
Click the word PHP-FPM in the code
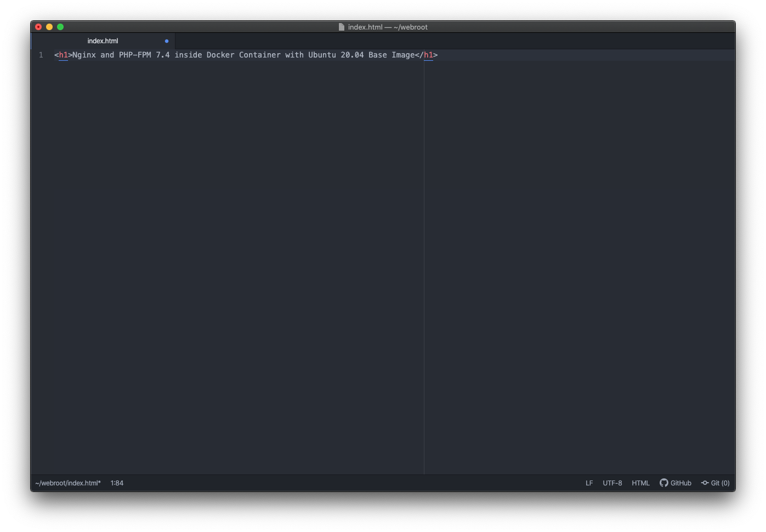(x=135, y=55)
